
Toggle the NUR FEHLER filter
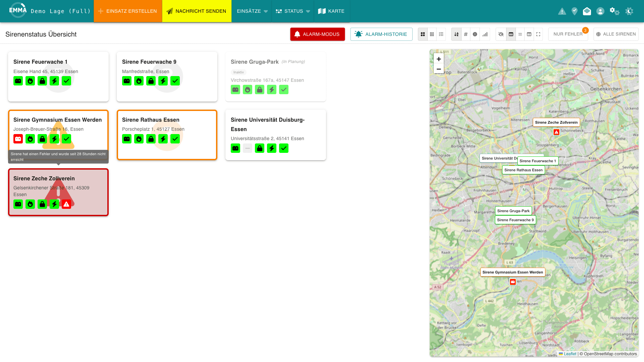[x=568, y=34]
